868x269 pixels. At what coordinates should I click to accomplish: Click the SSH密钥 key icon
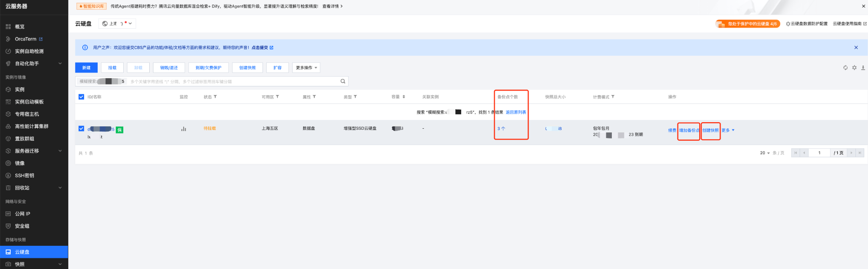pos(8,176)
